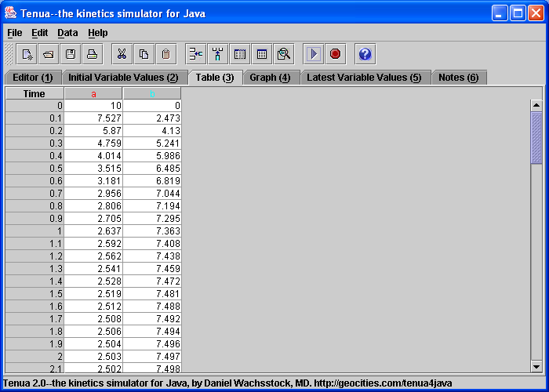Select cell with value 2.956
549x392 pixels.
tap(93, 194)
